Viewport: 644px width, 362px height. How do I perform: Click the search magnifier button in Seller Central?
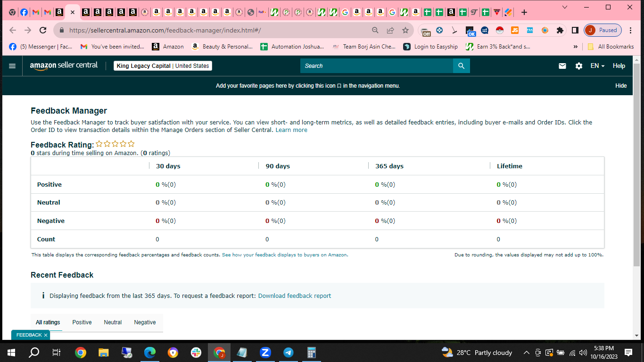(x=462, y=66)
